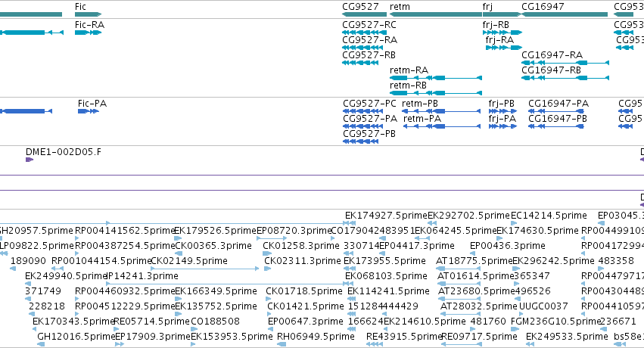
Task: Select the AT01614.5prime EST label
Action: [475, 276]
